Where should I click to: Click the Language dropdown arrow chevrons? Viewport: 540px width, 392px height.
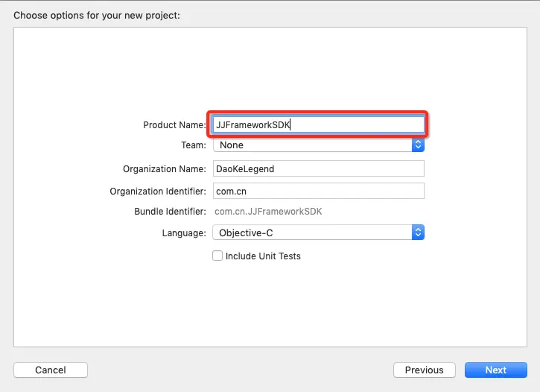click(418, 233)
